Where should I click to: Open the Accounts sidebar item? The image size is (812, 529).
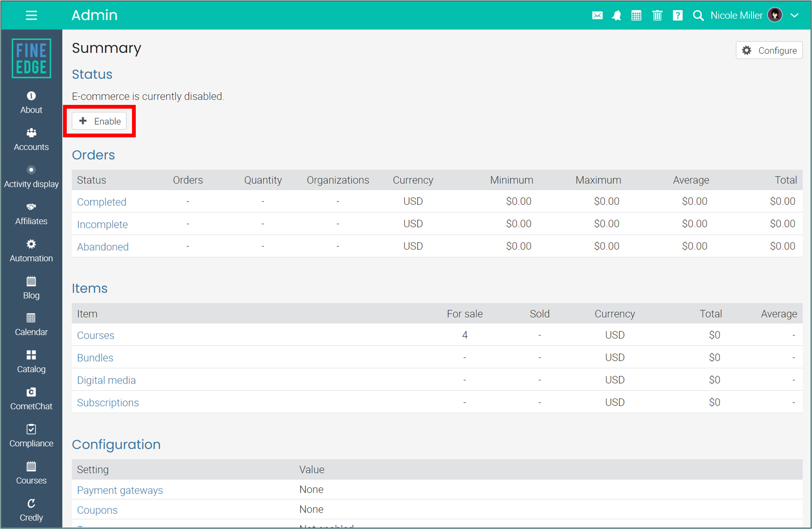pyautogui.click(x=31, y=139)
